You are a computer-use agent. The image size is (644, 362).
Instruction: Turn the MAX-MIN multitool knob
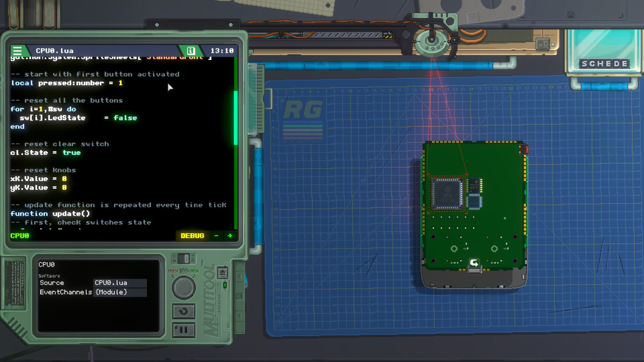coord(183,288)
